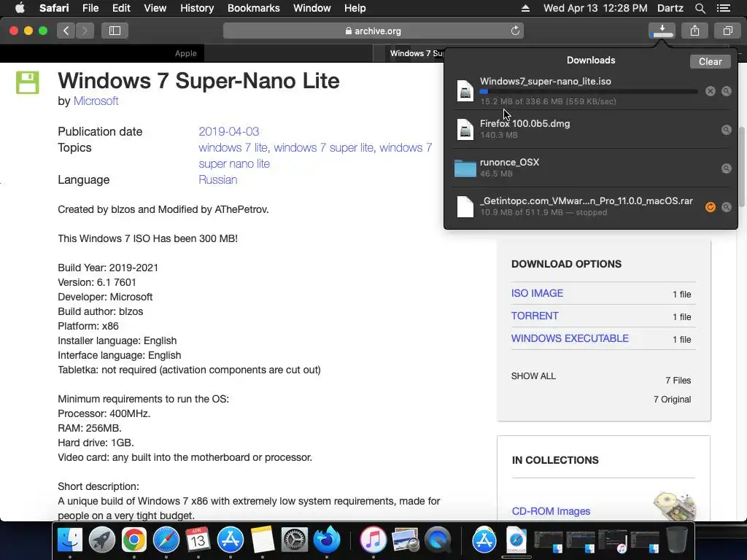Click the archive.org address bar

point(373,31)
